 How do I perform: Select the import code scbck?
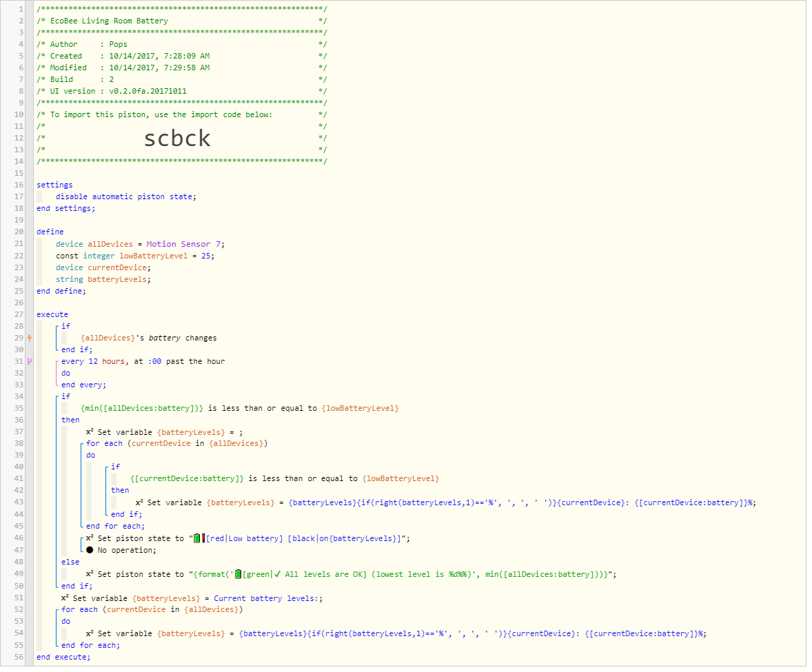click(177, 139)
